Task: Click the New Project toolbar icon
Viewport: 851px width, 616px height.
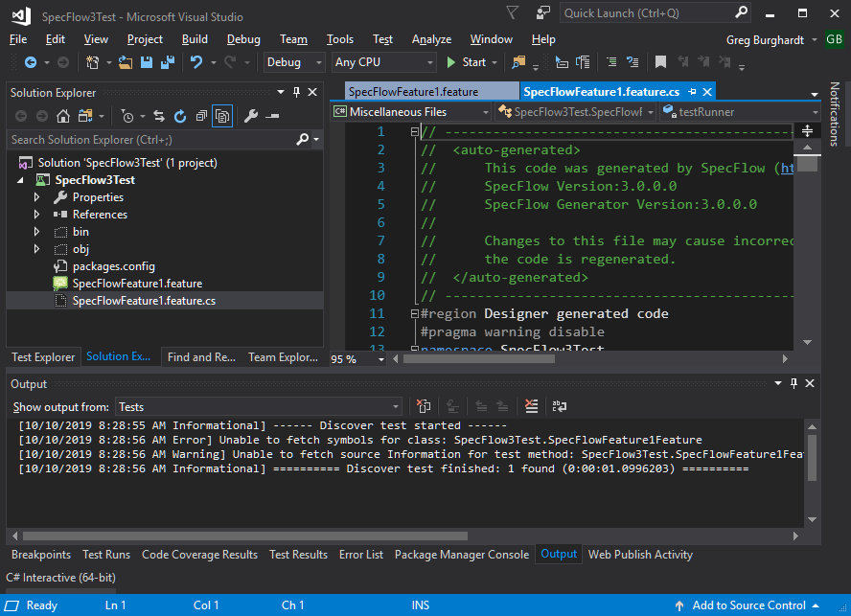Action: tap(93, 62)
